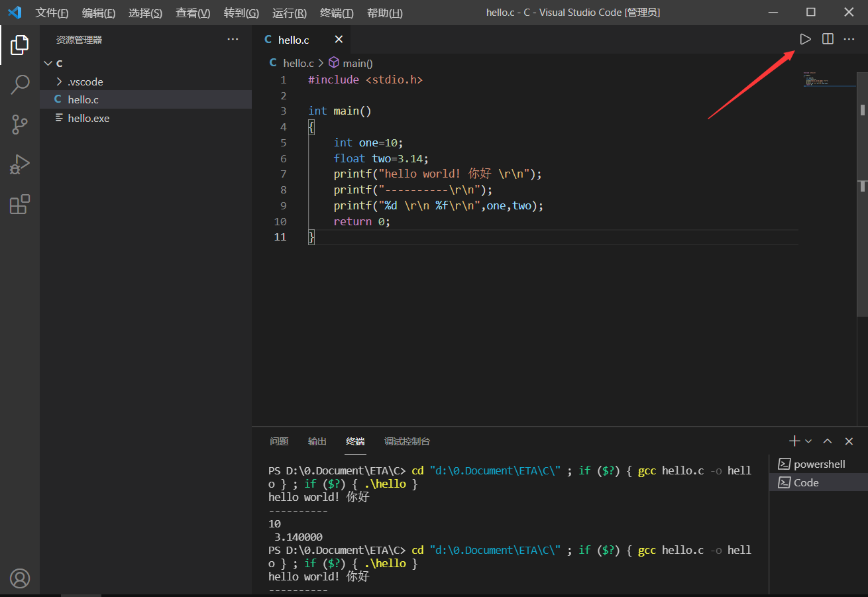Open the 编辑(E) menu
Screen dimensions: 868x597
(x=98, y=13)
